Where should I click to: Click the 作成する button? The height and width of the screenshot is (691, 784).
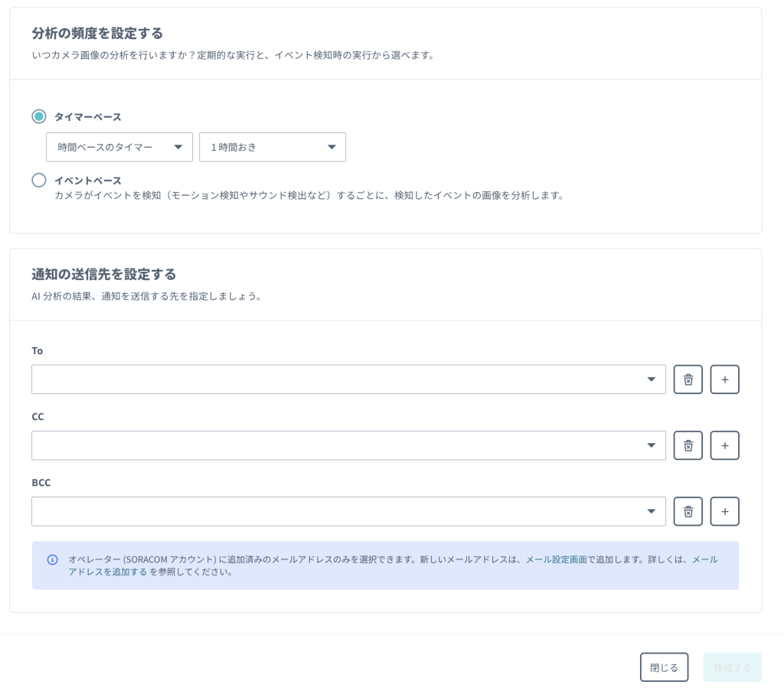(732, 667)
